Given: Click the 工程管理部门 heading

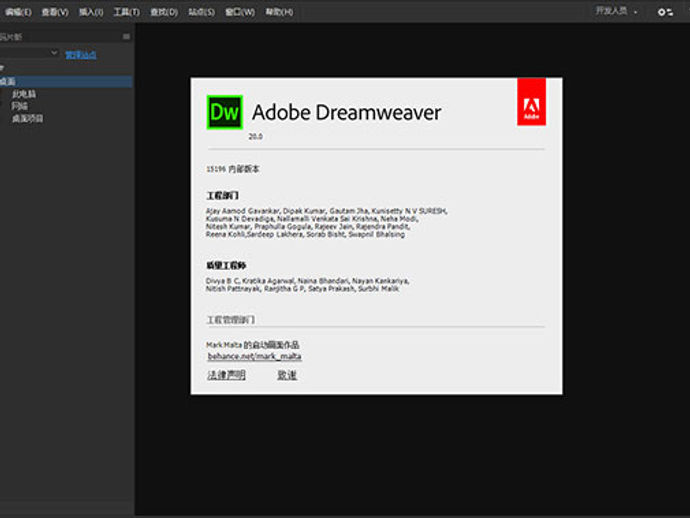Looking at the screenshot, I should pos(231,320).
